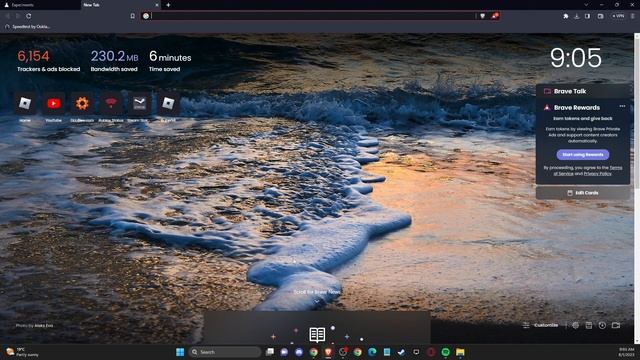Open Spotify in taskbar
The height and width of the screenshot is (360, 640).
(445, 352)
